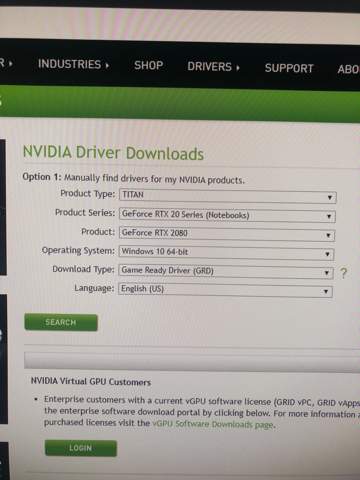Open the Product dropdown showing GeForce RTX 2080

[227, 234]
